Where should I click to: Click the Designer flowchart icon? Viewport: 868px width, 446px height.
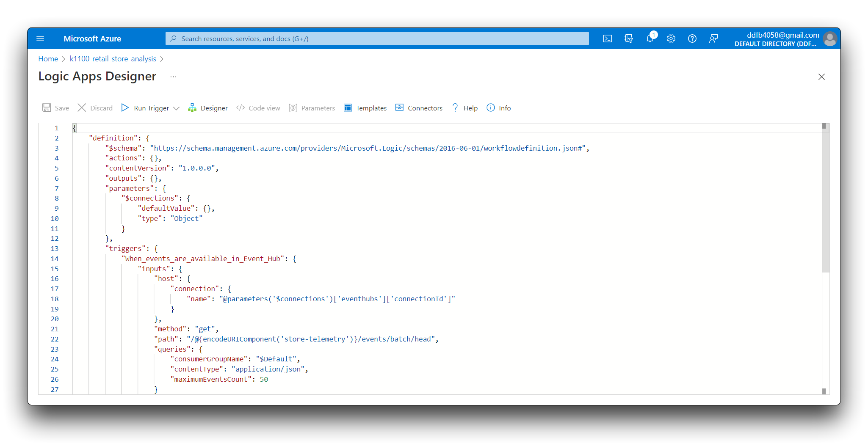click(192, 107)
